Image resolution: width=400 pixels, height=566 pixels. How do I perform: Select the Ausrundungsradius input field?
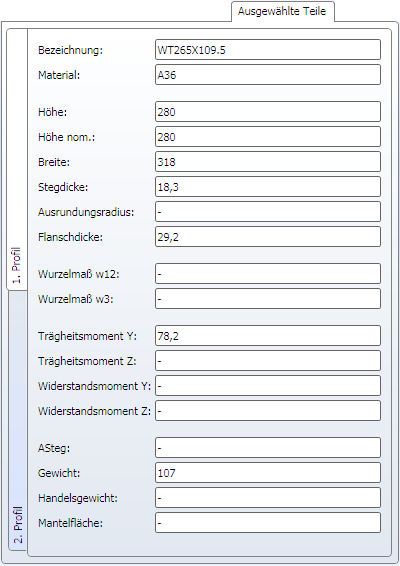268,212
